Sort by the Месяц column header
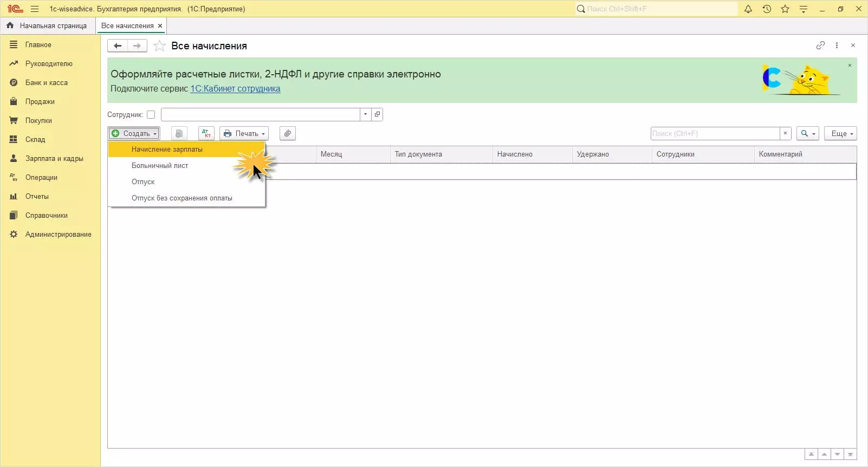The width and height of the screenshot is (868, 467). 353,154
